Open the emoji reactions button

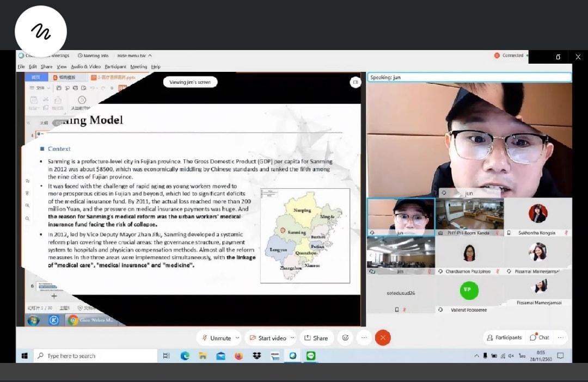tap(345, 338)
